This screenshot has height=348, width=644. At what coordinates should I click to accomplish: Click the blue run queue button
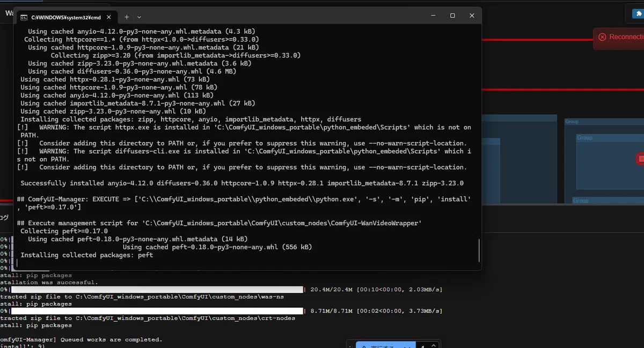385,345
